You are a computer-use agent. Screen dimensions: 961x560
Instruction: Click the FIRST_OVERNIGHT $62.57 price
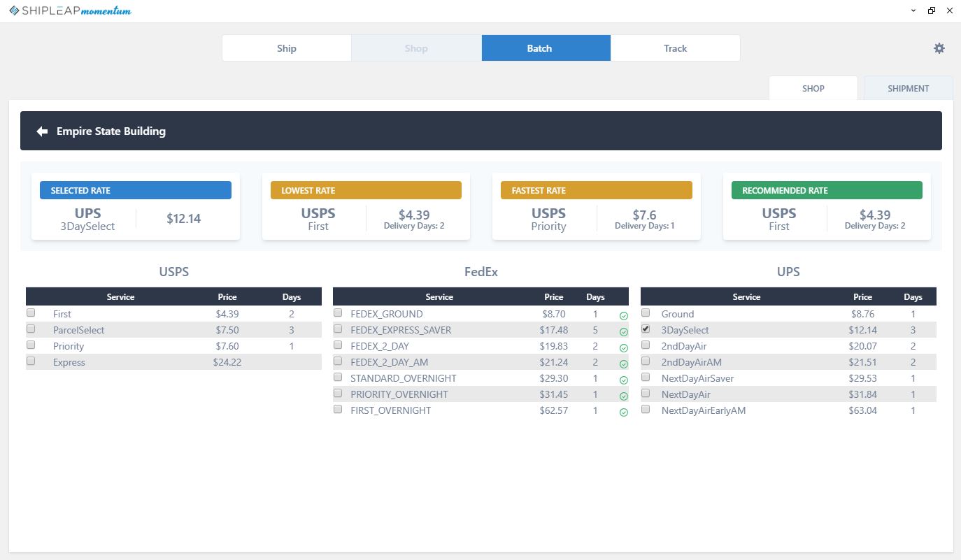pyautogui.click(x=554, y=410)
